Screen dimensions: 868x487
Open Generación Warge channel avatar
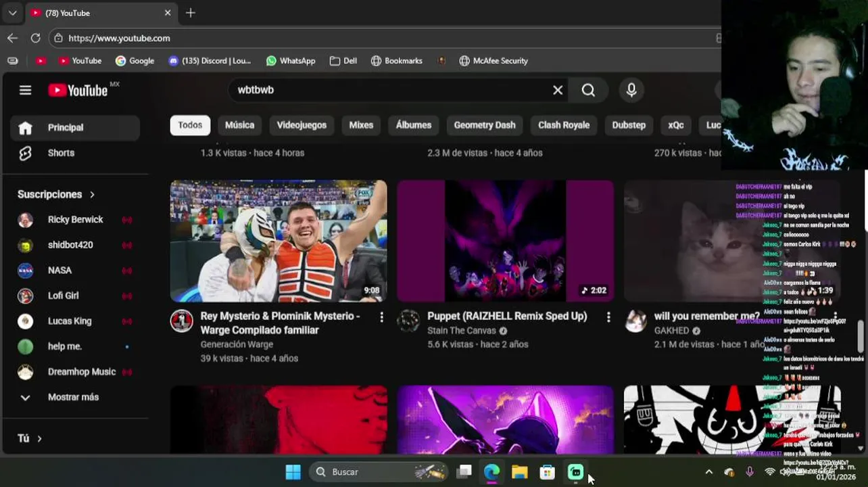(181, 321)
